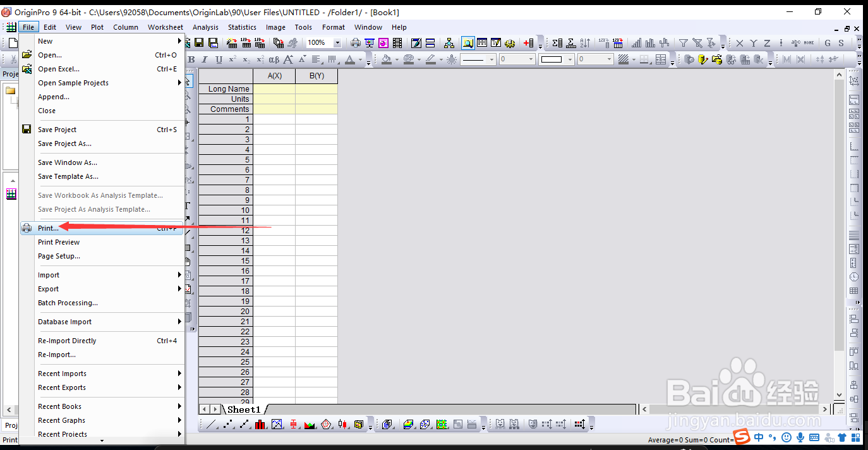Click the line color pencil swatch
The height and width of the screenshot is (450, 868).
(430, 59)
